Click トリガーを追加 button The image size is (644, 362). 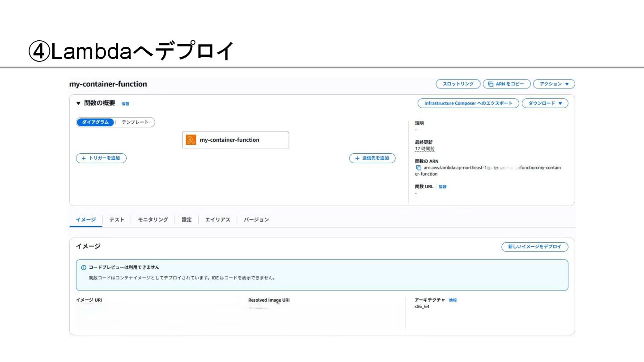101,158
